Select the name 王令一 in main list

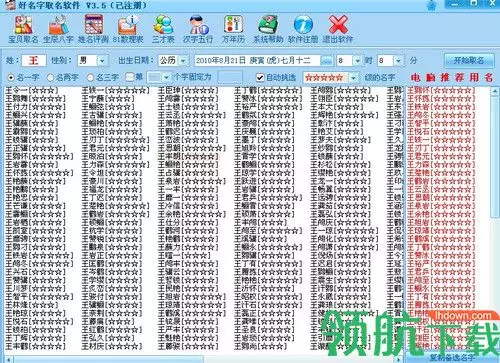point(32,90)
